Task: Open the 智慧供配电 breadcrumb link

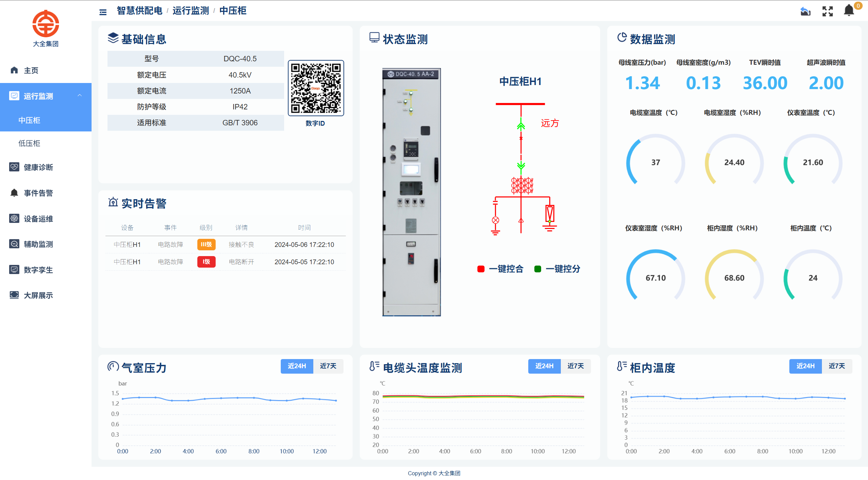Action: (139, 11)
